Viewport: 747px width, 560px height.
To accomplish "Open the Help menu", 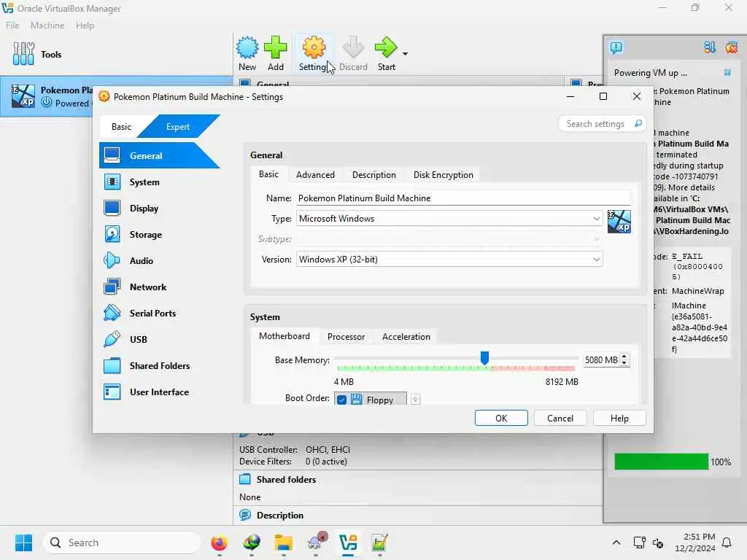I will [x=85, y=26].
